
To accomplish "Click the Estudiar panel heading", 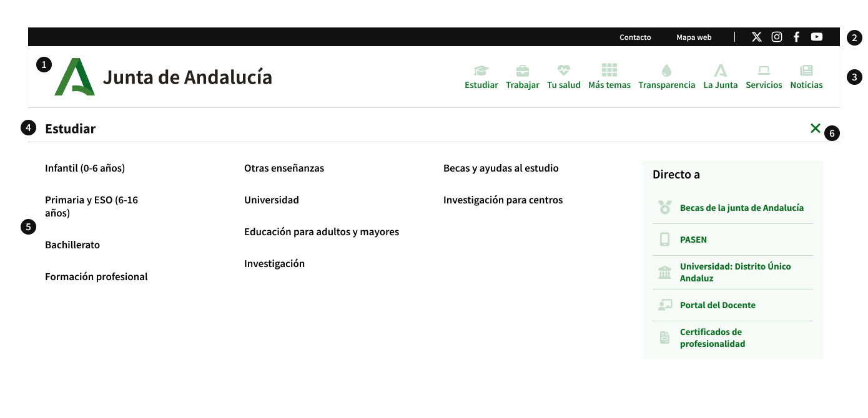I will [70, 129].
